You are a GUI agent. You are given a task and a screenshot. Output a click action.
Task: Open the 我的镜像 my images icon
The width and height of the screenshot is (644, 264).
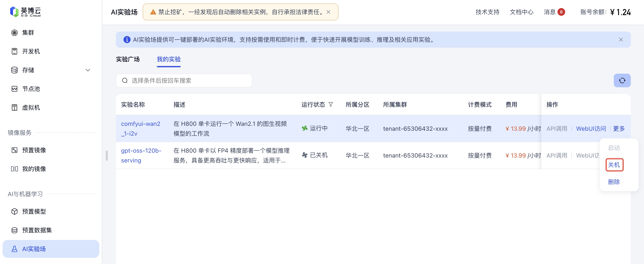14,169
